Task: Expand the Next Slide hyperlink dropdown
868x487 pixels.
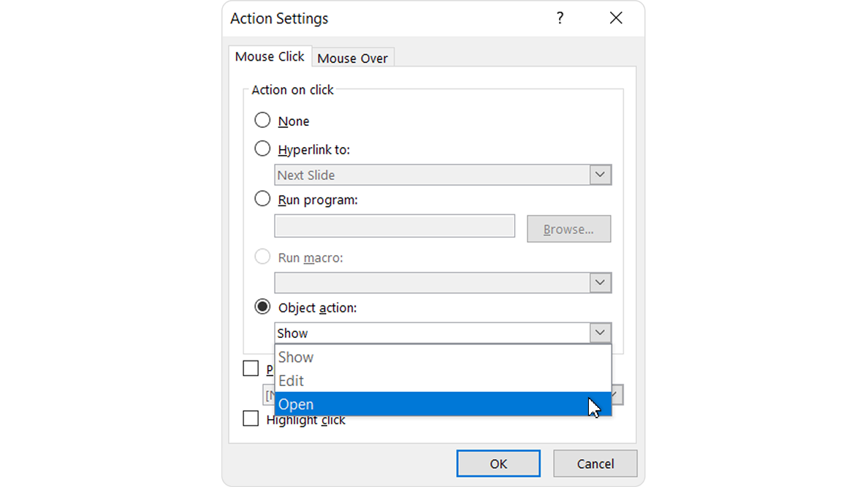Action: coord(600,175)
